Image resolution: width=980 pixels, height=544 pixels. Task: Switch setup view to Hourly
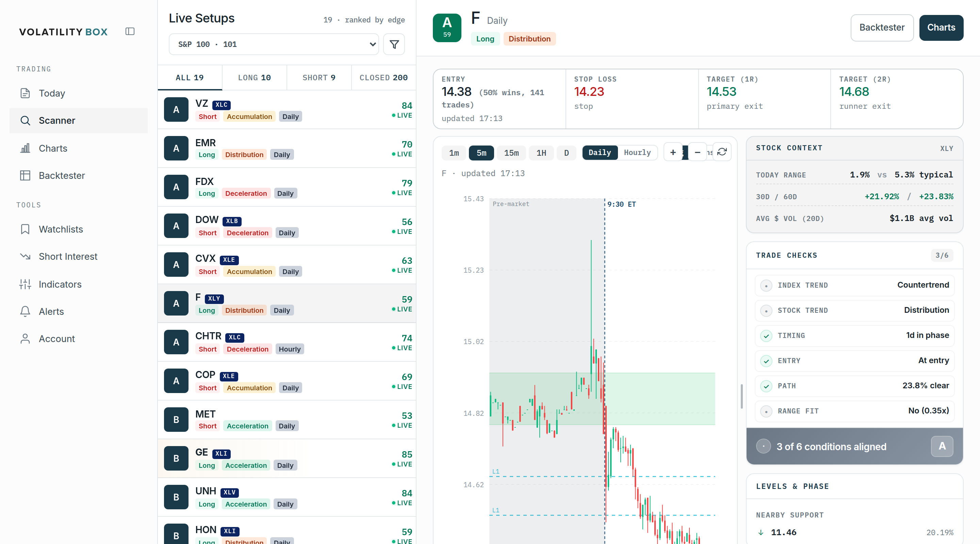tap(637, 152)
